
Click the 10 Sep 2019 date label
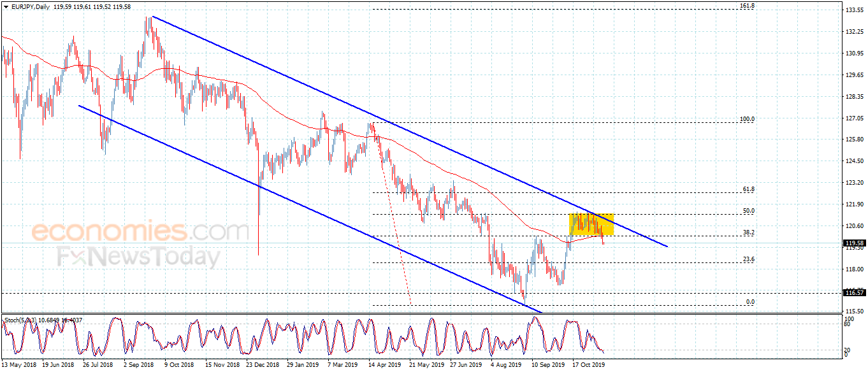pos(549,366)
